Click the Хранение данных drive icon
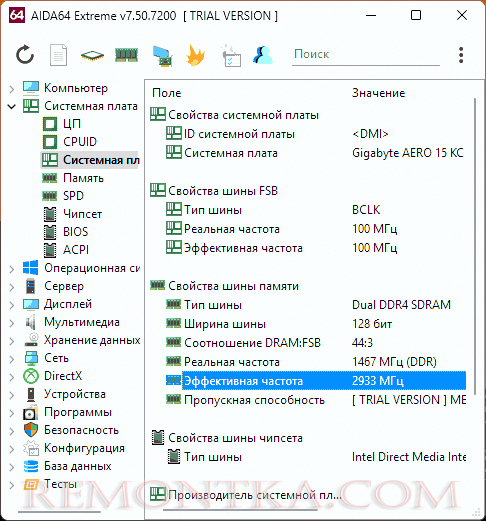This screenshot has width=486, height=521. (31, 340)
